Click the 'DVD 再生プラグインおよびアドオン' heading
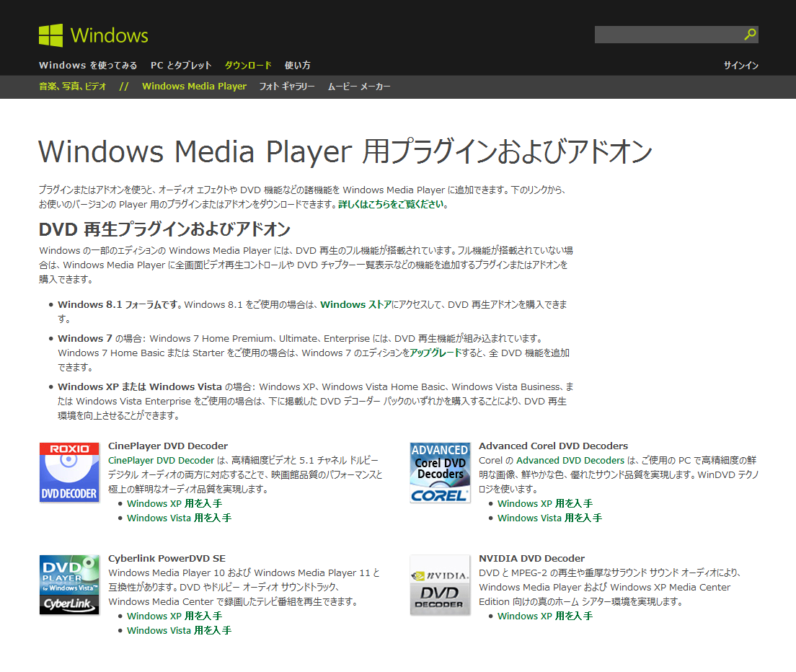The image size is (796, 672). coord(164,229)
